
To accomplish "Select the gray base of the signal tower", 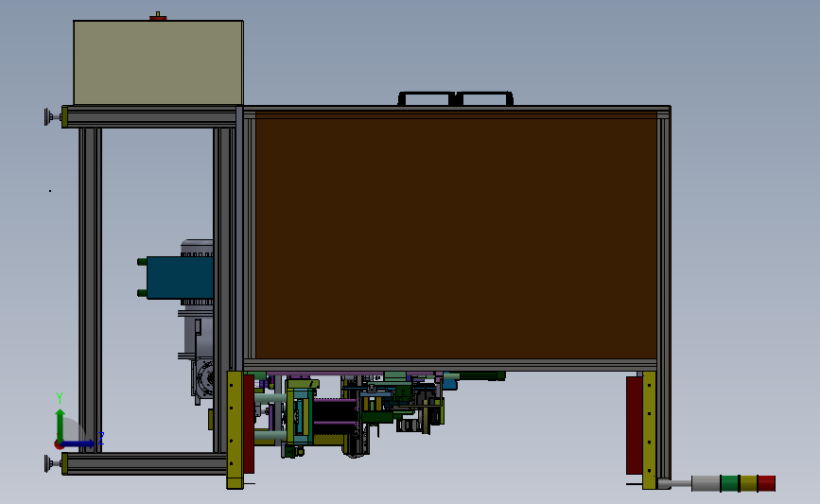I will point(706,483).
